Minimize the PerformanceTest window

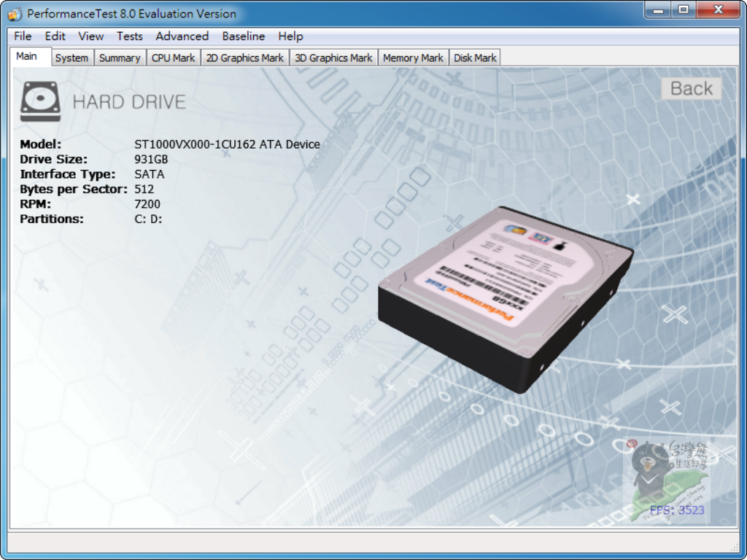[x=659, y=10]
